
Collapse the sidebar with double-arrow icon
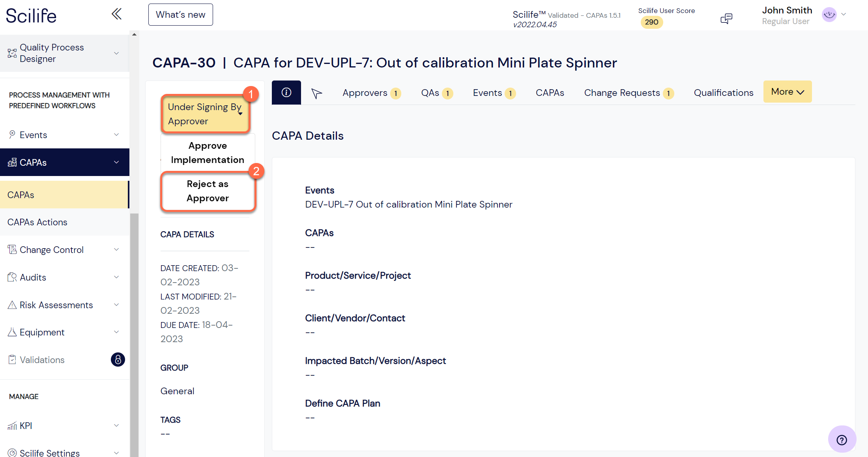tap(116, 14)
